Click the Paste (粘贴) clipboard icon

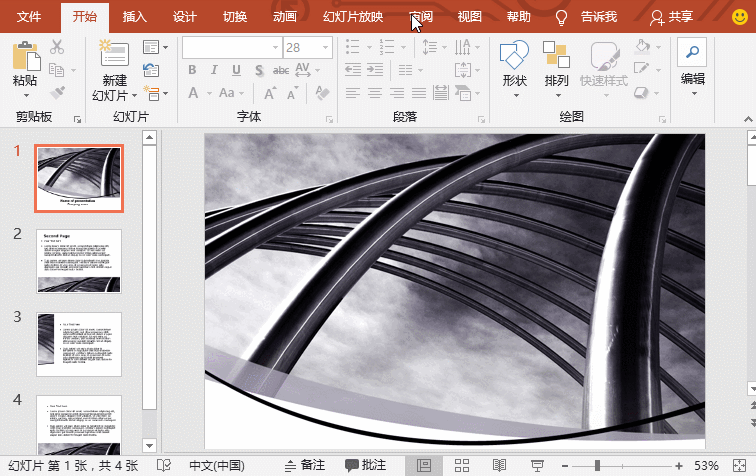click(26, 56)
